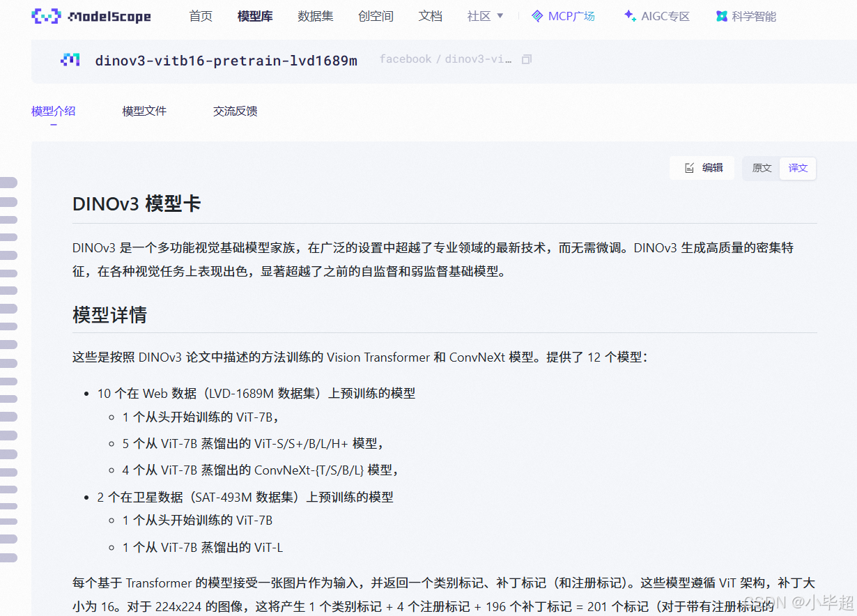Image resolution: width=857 pixels, height=616 pixels.
Task: Click the MCP广场 diamond icon
Action: 536,16
